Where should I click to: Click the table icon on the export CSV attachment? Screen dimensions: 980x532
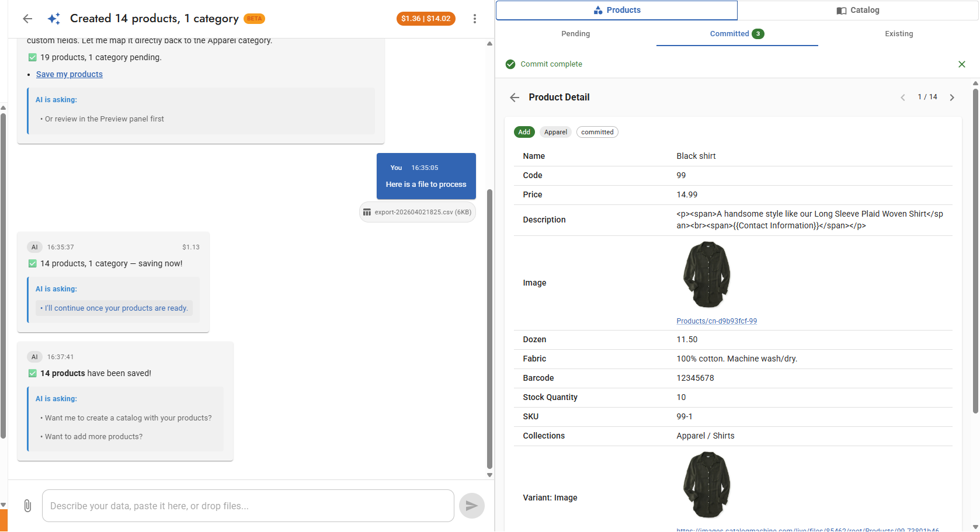pyautogui.click(x=368, y=212)
